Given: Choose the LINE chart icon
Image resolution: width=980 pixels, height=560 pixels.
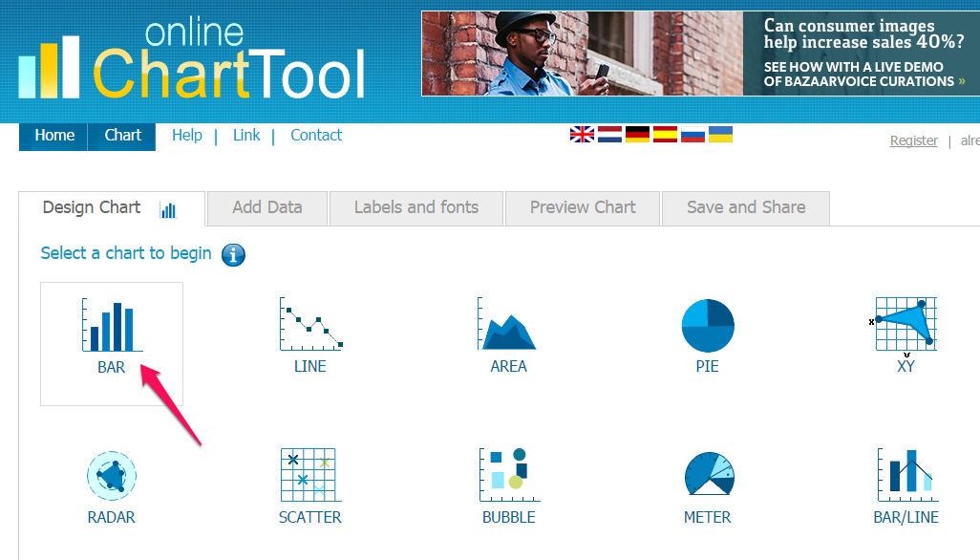Looking at the screenshot, I should click(x=310, y=324).
